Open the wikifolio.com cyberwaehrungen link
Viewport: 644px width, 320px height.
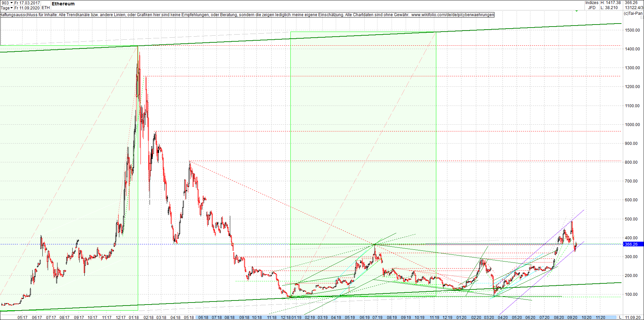coord(452,15)
